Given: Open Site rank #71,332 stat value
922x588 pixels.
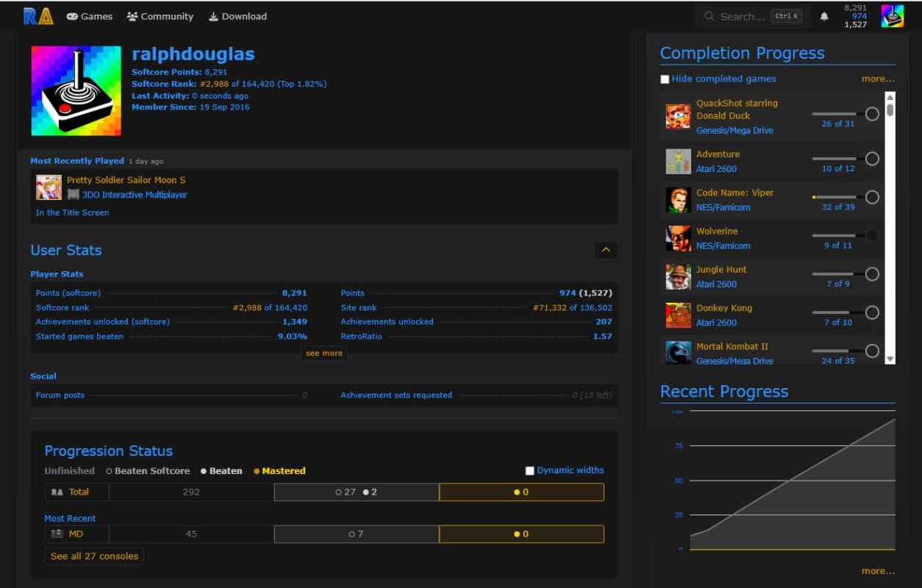Looking at the screenshot, I should click(572, 307).
